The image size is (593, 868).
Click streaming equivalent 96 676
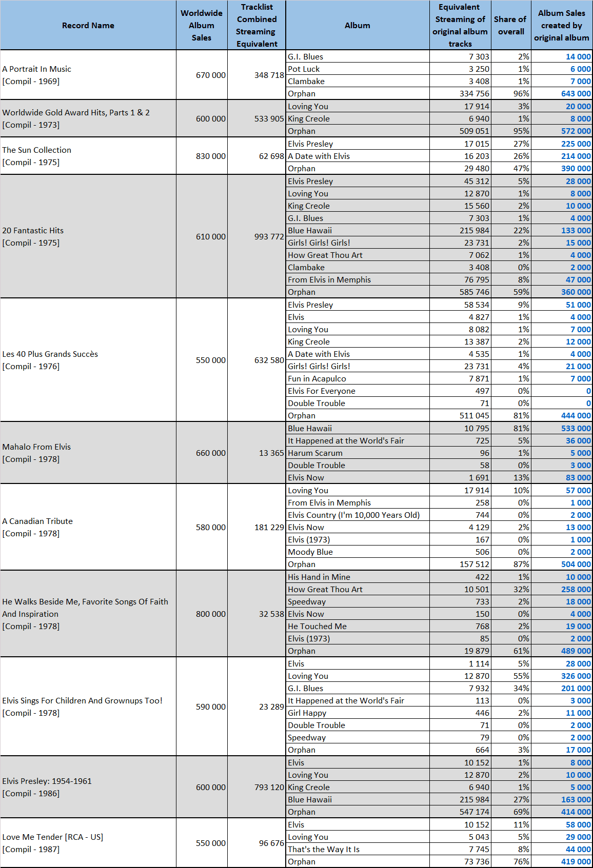tap(256, 843)
